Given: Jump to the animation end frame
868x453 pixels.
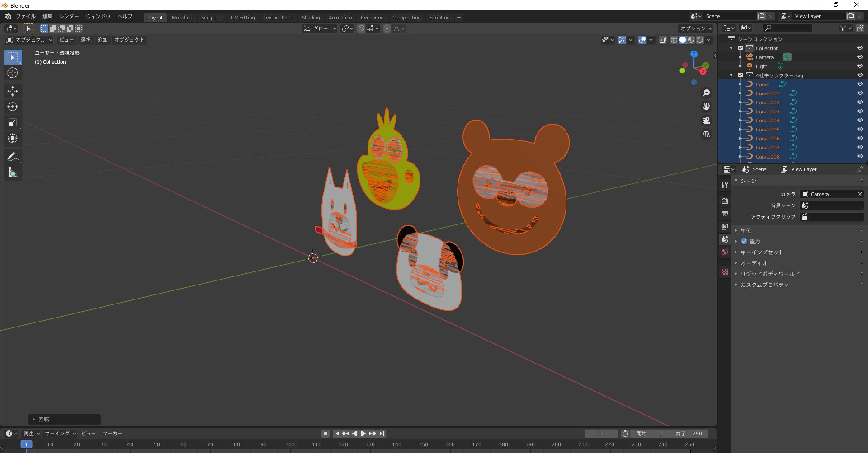Looking at the screenshot, I should coord(382,434).
